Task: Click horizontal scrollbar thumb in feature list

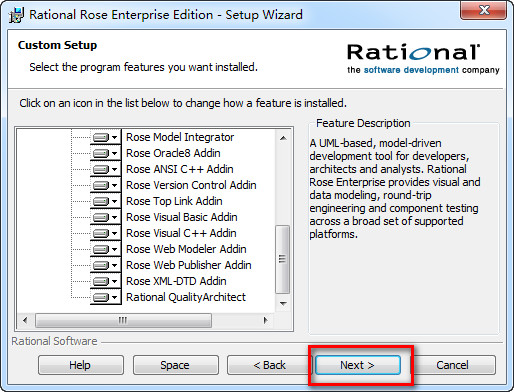Action: [x=123, y=320]
